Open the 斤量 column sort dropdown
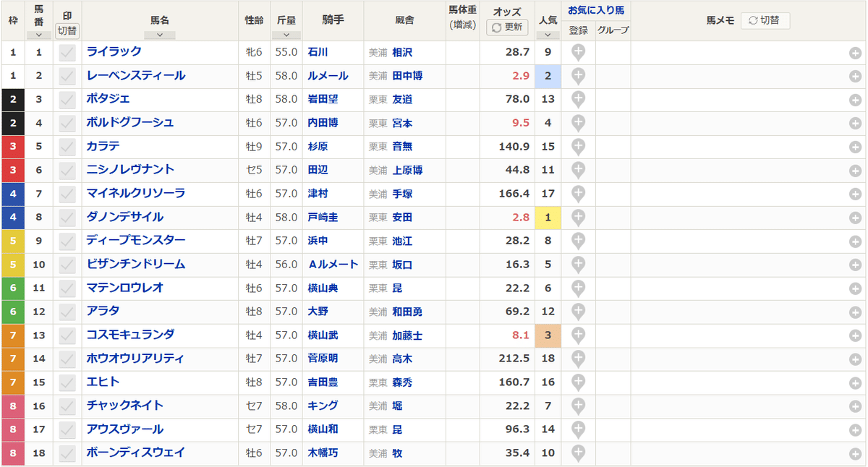Screen dimensions: 868x467 pos(286,32)
